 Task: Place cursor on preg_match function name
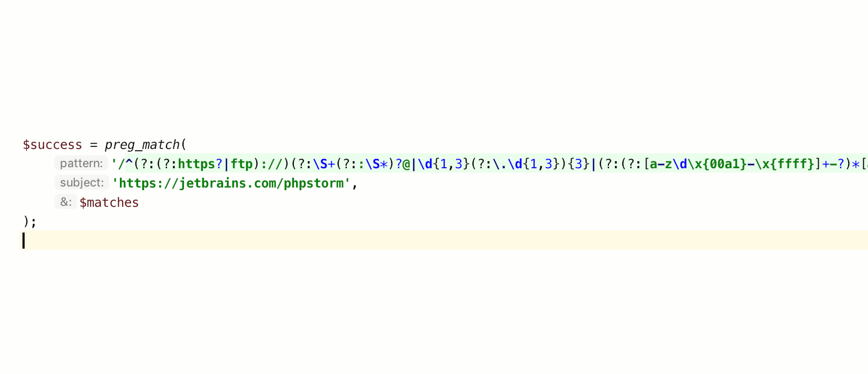[142, 145]
